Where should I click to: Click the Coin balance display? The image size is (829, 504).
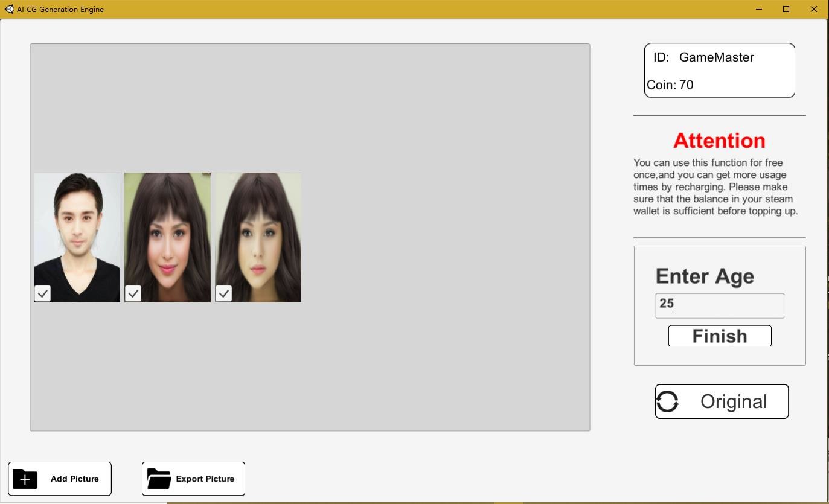tap(670, 85)
